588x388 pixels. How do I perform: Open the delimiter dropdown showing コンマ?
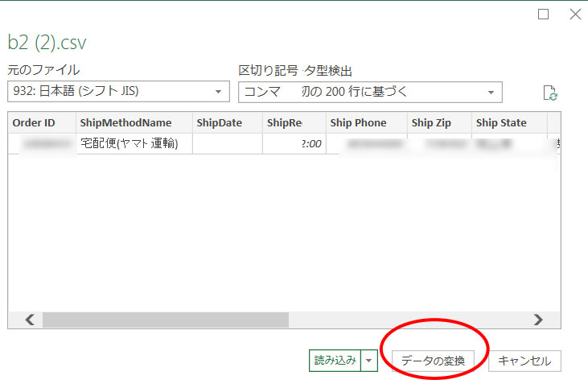[x=370, y=92]
